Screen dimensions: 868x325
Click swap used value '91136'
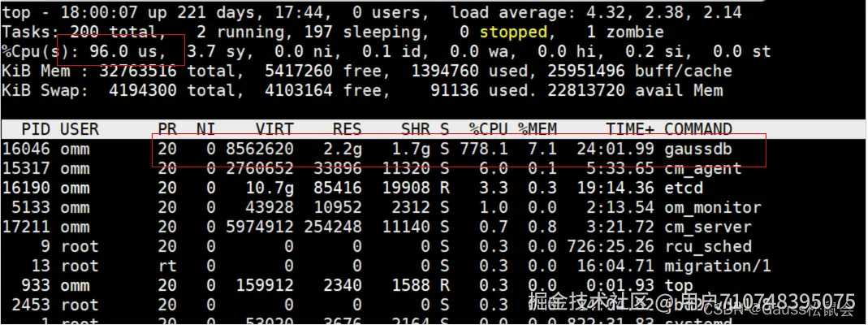point(455,90)
